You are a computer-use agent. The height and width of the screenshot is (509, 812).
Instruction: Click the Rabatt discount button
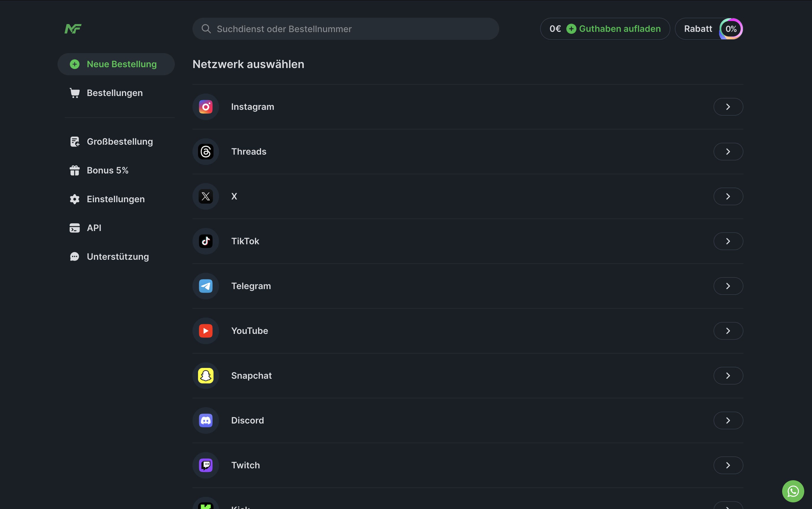(x=709, y=29)
